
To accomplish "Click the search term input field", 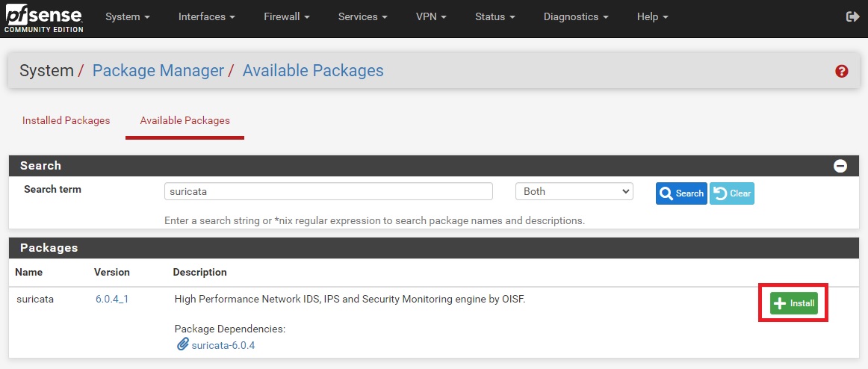I will (328, 191).
